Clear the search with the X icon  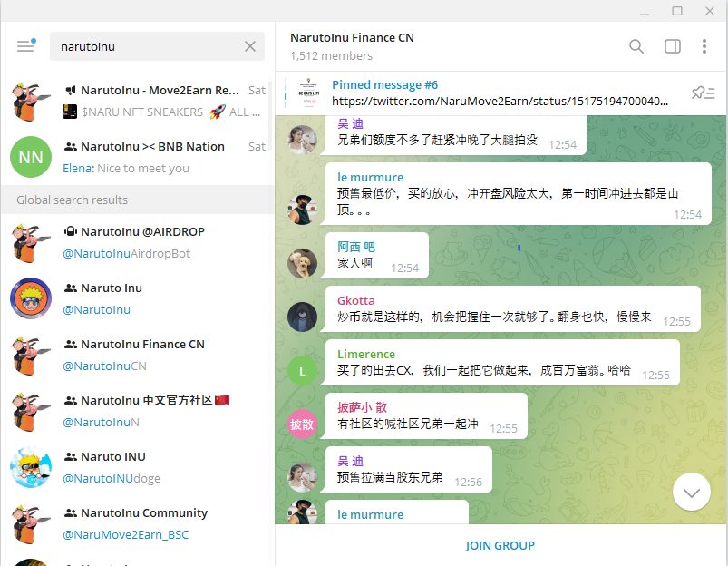tap(250, 44)
